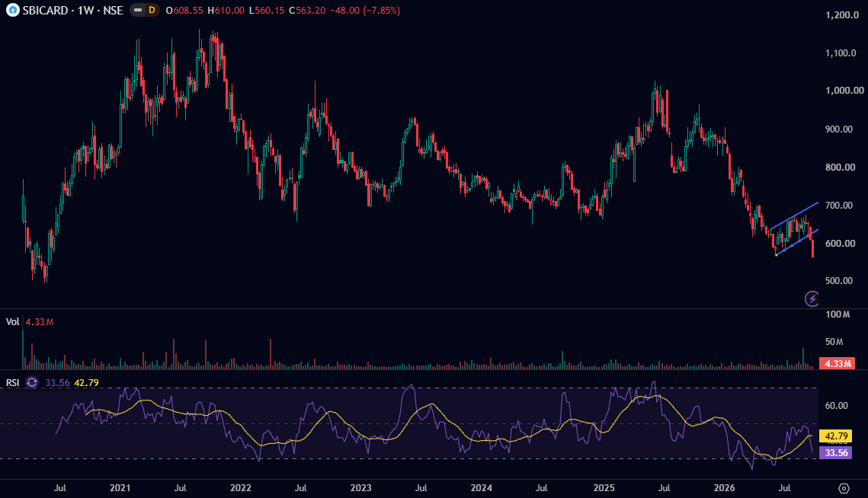Viewport: 868px width, 498px height.
Task: Click the 1,100.0 price axis label
Action: (841, 53)
